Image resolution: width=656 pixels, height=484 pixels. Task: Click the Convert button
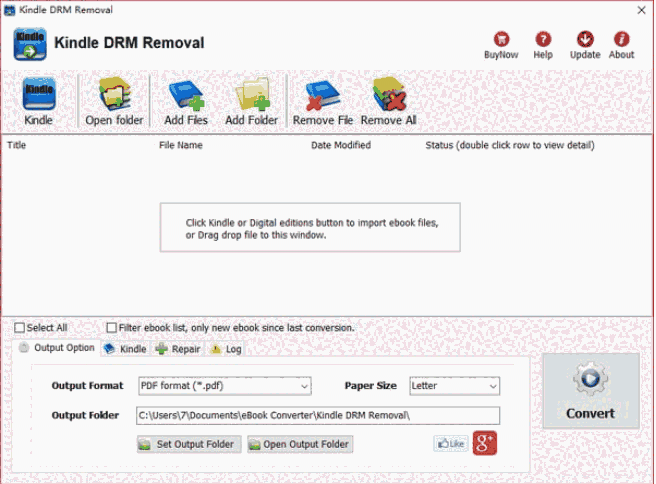(591, 391)
